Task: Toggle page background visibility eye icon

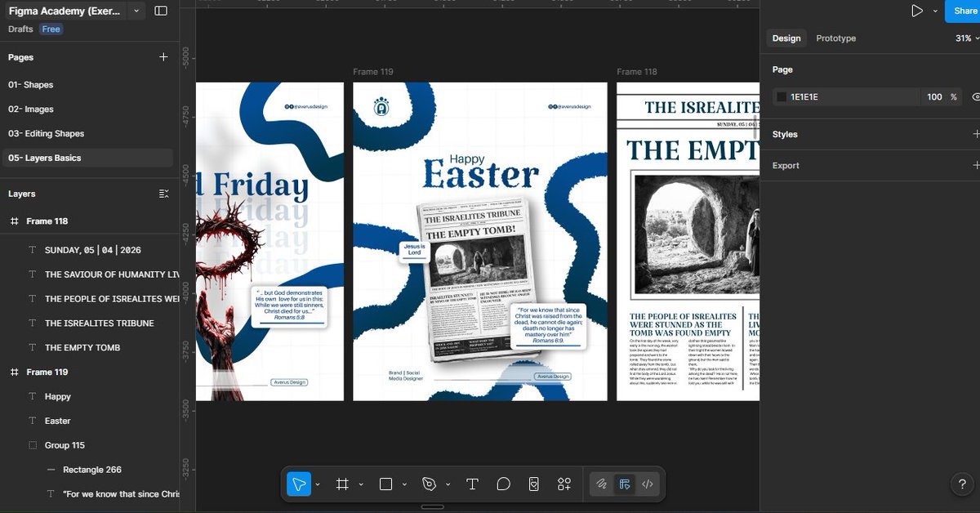Action: pyautogui.click(x=976, y=97)
